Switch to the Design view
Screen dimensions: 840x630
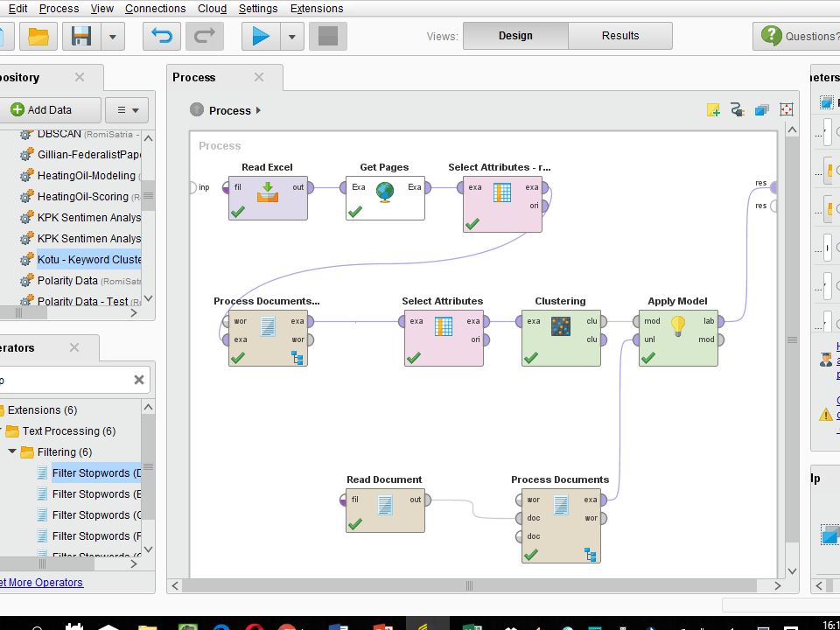point(515,36)
